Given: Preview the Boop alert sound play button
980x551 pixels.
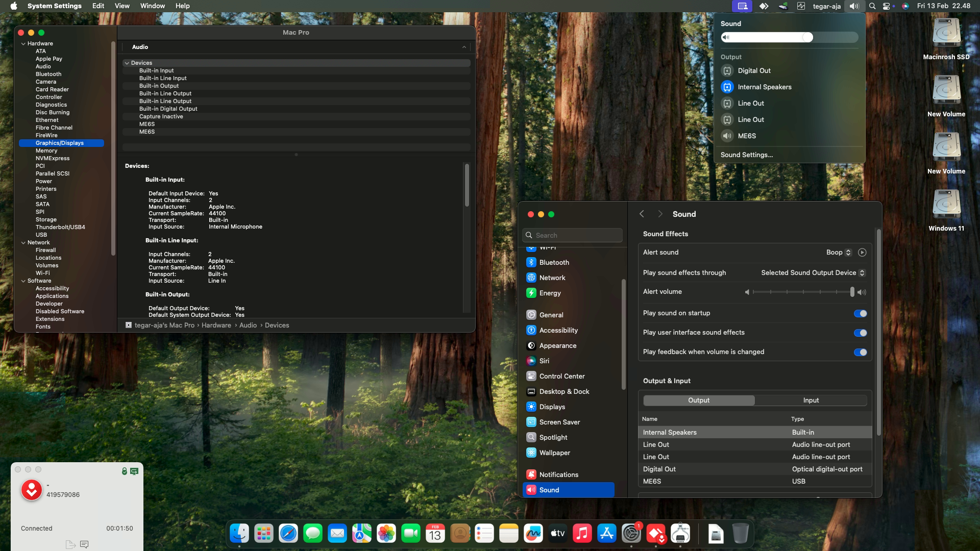Looking at the screenshot, I should coord(862,253).
